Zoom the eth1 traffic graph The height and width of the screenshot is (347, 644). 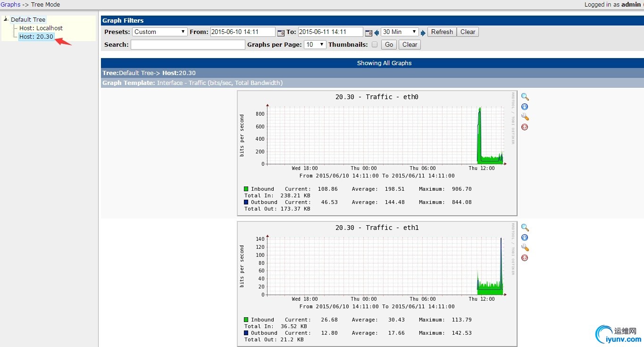pyautogui.click(x=525, y=228)
